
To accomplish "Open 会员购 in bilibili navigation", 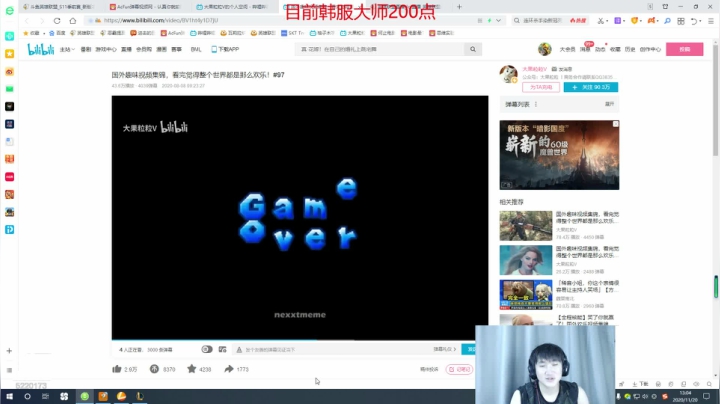I will [x=144, y=49].
